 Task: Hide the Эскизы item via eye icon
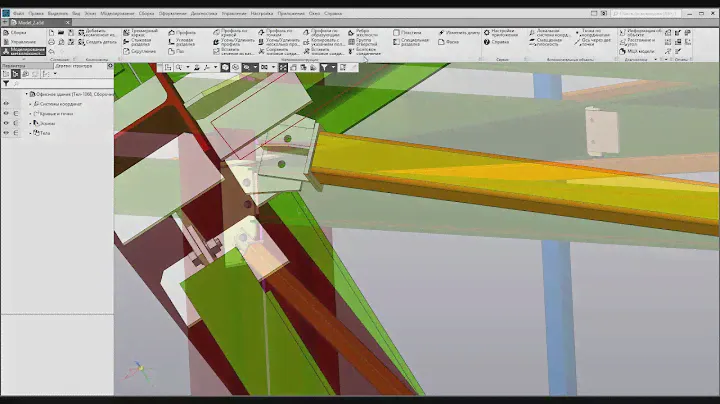[6, 123]
